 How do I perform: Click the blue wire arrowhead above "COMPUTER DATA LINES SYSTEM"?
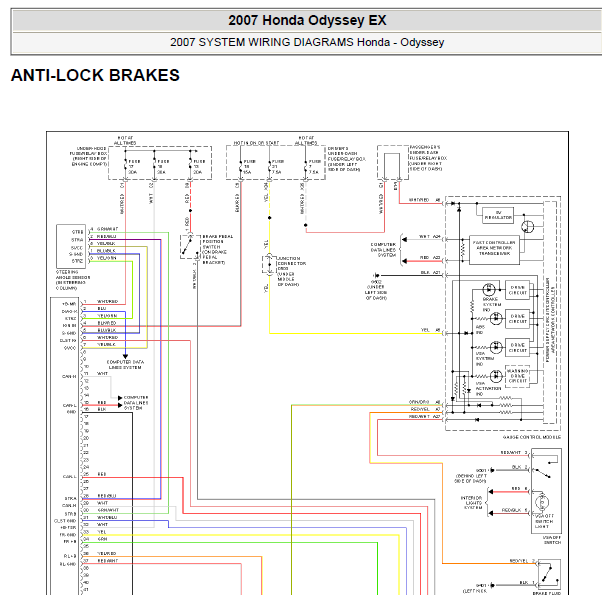[125, 357]
